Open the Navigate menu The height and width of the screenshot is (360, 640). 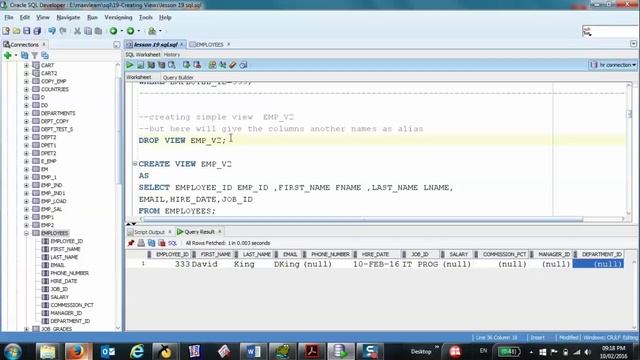click(68, 18)
